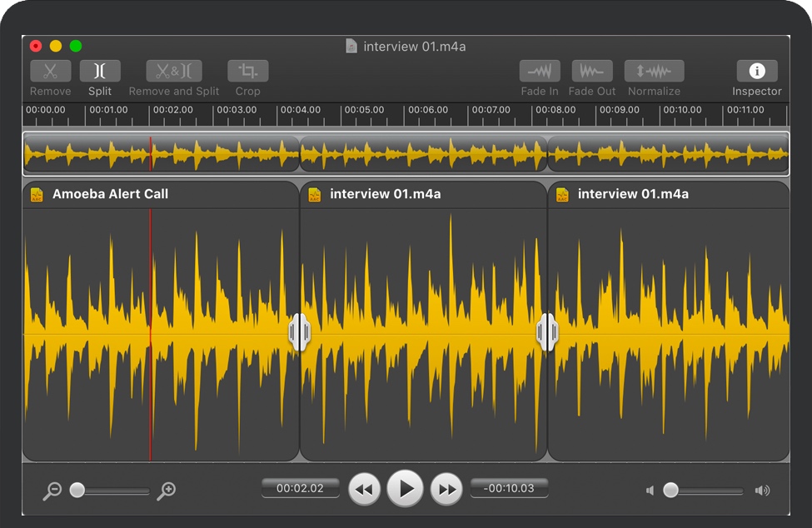Image resolution: width=812 pixels, height=528 pixels.
Task: Click the volume slider knob
Action: (x=670, y=491)
